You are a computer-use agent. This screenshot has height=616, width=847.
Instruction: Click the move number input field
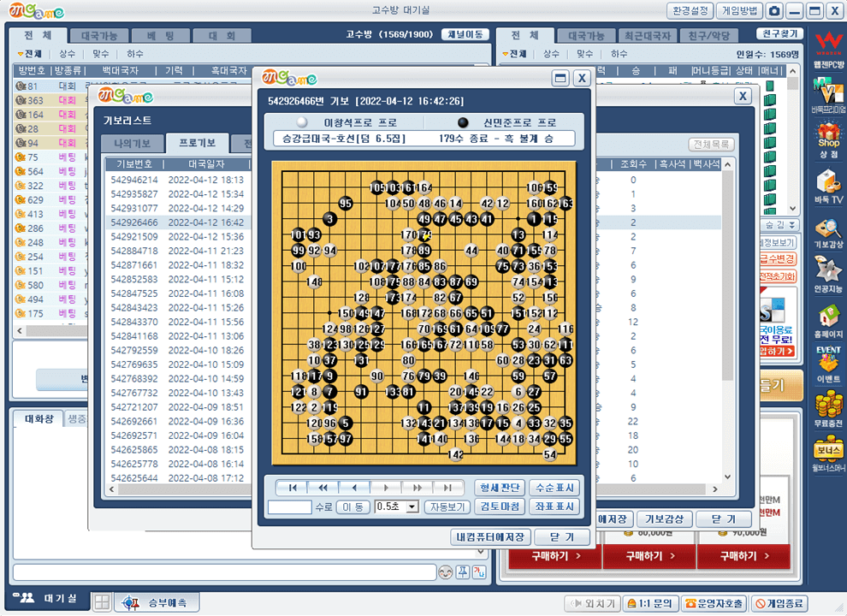[x=289, y=506]
